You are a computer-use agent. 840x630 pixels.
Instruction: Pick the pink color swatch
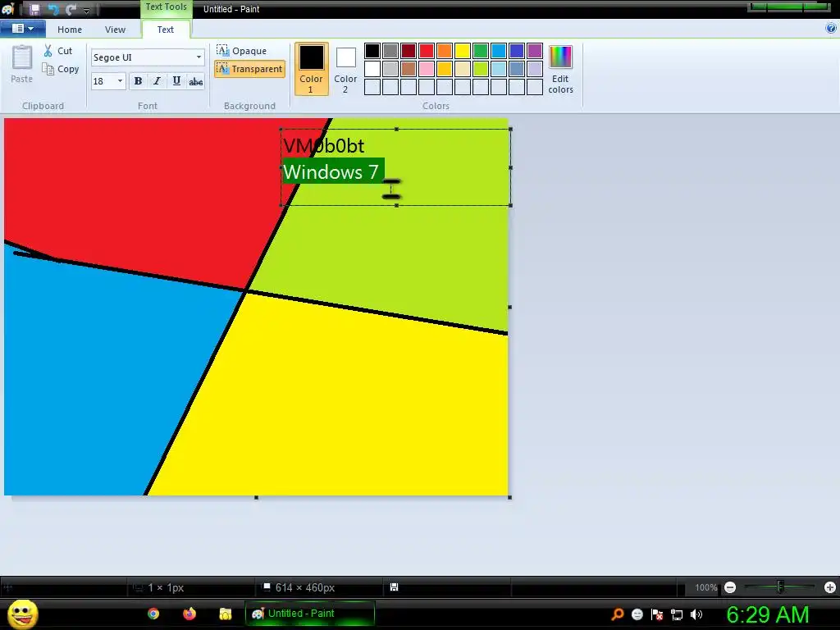tap(427, 69)
